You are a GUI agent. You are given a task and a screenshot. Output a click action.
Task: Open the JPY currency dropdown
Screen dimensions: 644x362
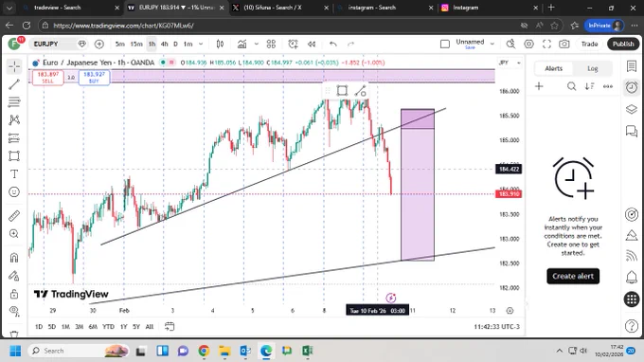510,63
